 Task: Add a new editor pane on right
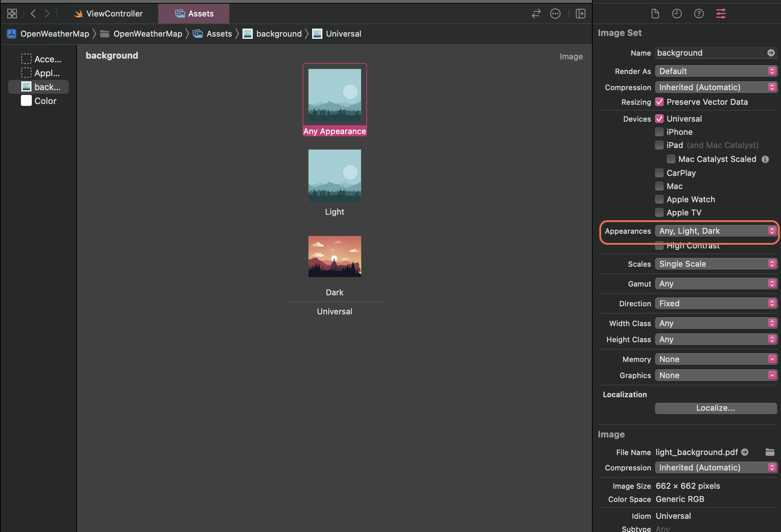click(580, 14)
